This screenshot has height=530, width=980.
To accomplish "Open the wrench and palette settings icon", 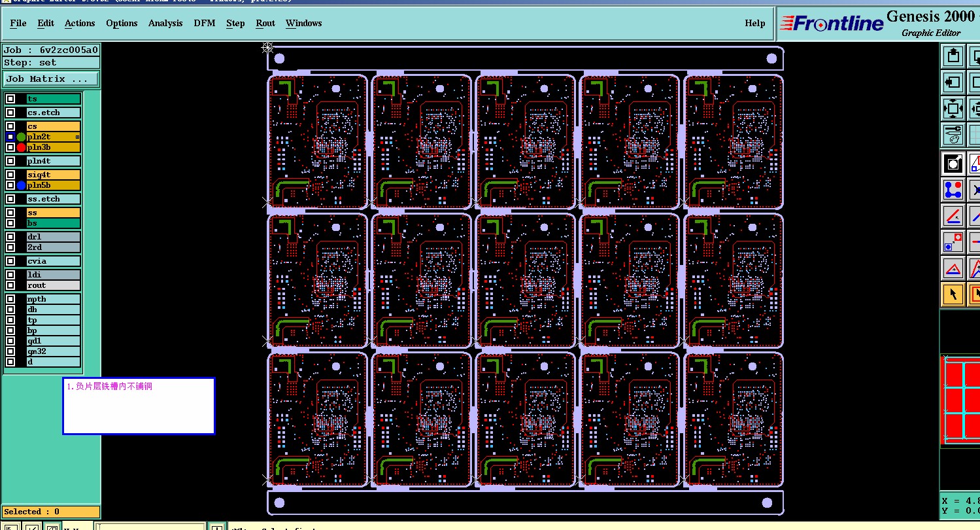I will pyautogui.click(x=953, y=134).
